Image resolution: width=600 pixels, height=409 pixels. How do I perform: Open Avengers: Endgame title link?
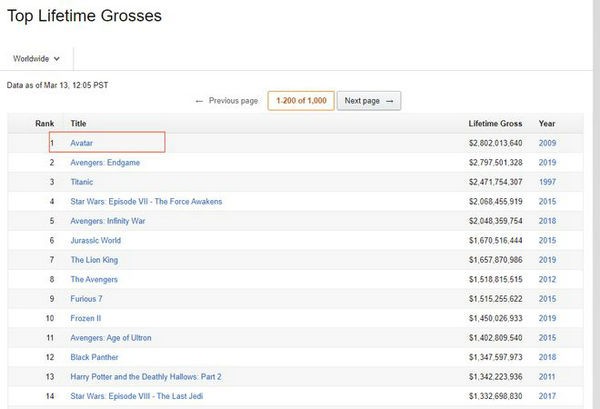(104, 162)
